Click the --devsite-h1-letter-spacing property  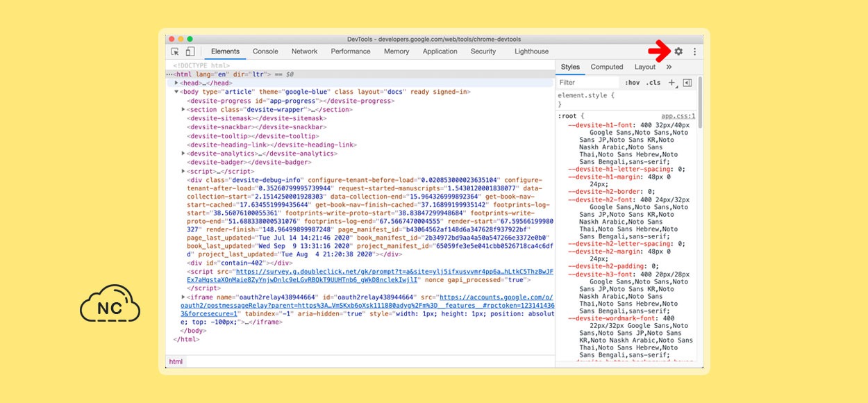621,169
